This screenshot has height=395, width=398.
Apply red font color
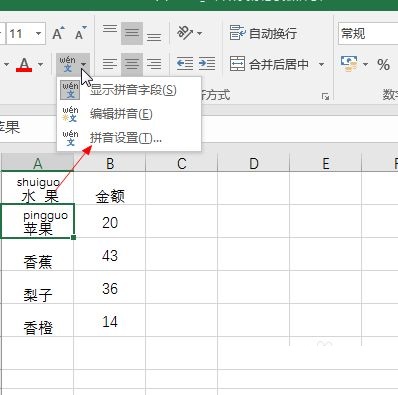click(x=24, y=64)
